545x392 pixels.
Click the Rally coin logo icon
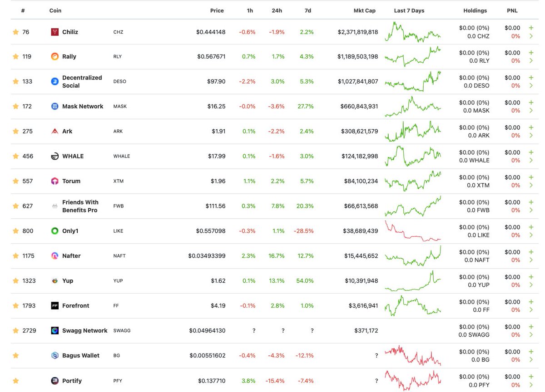point(54,57)
